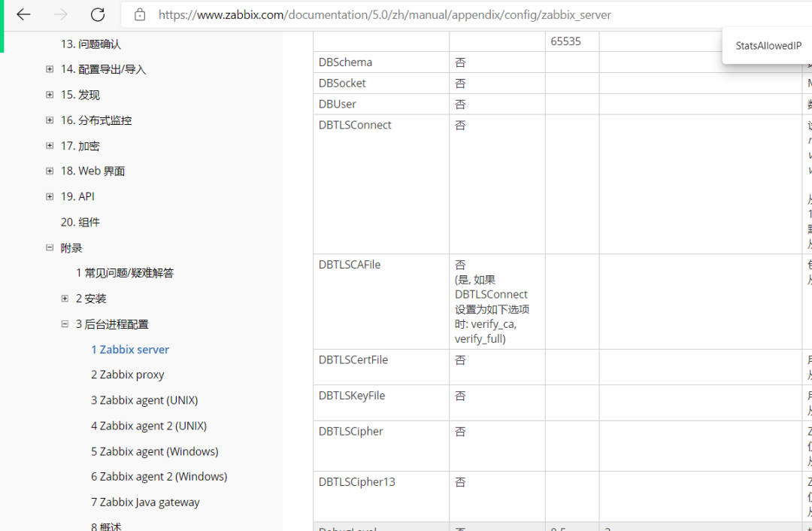Open the 20. 组件 page
The width and height of the screenshot is (812, 531).
coord(80,222)
